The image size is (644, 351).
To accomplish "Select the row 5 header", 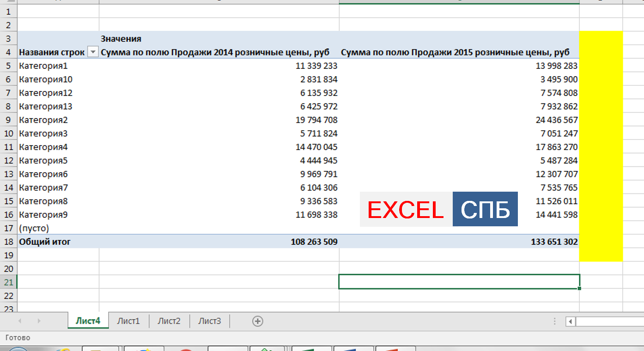I will coord(8,66).
